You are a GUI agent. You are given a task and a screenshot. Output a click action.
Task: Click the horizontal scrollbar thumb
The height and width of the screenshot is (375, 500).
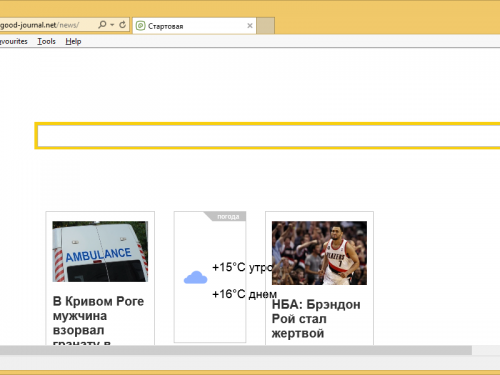coord(236,350)
